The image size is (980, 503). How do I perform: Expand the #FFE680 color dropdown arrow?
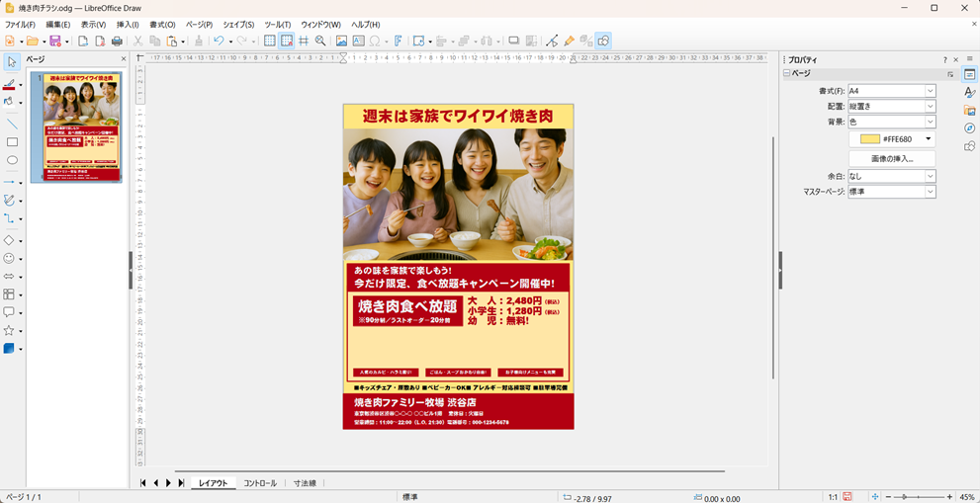coord(929,138)
